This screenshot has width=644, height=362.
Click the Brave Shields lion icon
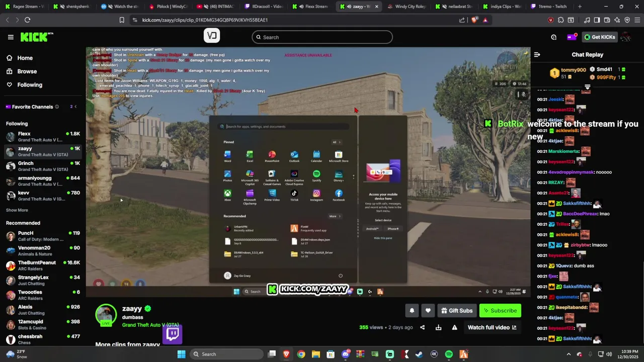(474, 20)
